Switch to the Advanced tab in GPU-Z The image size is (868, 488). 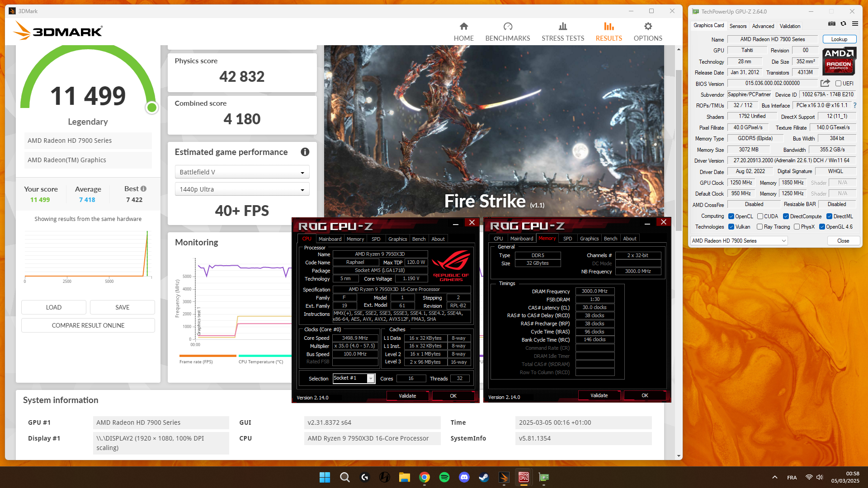pyautogui.click(x=763, y=26)
